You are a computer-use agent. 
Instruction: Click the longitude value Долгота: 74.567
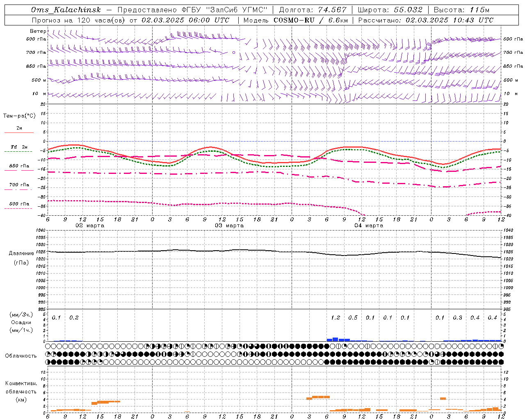[x=313, y=10]
